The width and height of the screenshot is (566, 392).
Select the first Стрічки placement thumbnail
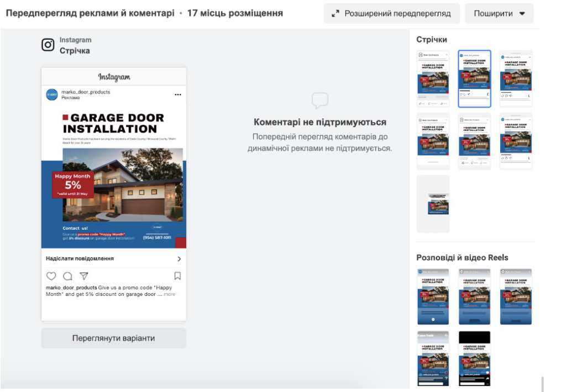(433, 78)
